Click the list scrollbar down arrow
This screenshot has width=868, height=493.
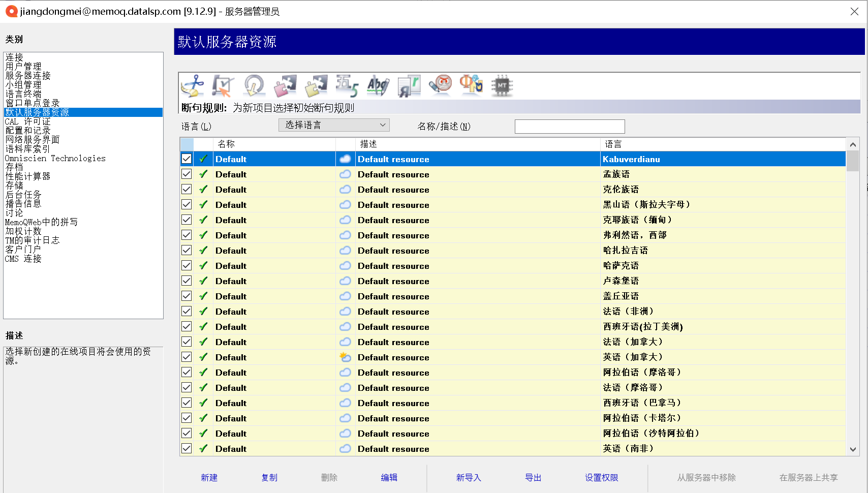tap(853, 449)
